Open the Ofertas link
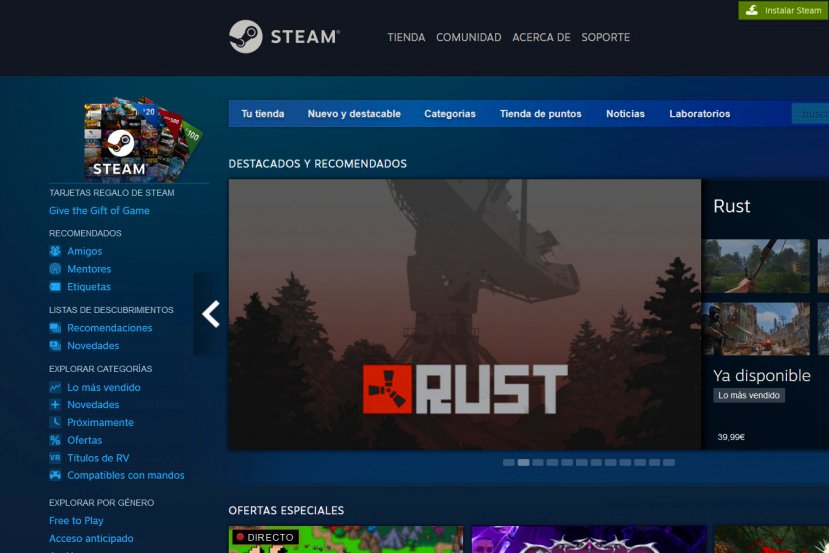The width and height of the screenshot is (829, 553). click(85, 440)
